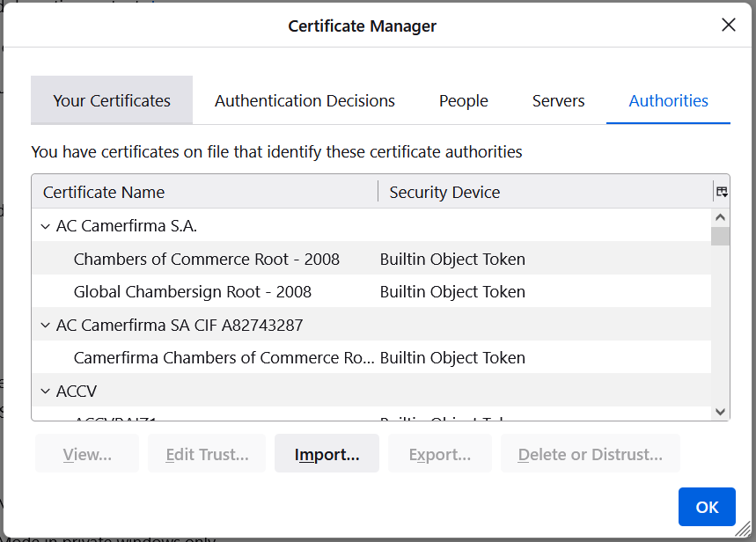The height and width of the screenshot is (542, 756).
Task: Collapse the AC Camerfirma SA CIF A82743287 group
Action: click(x=45, y=326)
